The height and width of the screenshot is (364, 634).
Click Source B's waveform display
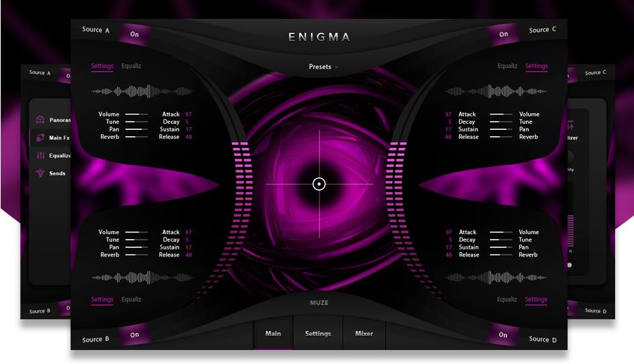coord(142,277)
